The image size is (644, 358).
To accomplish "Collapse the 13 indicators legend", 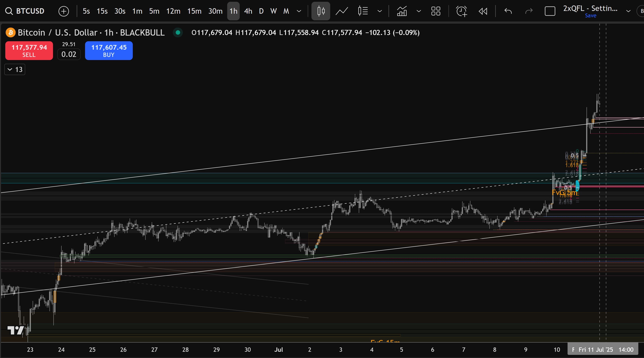I will click(x=15, y=69).
